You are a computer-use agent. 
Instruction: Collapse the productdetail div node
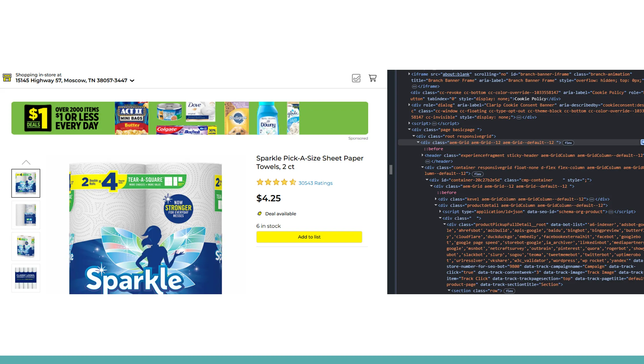tap(436, 205)
